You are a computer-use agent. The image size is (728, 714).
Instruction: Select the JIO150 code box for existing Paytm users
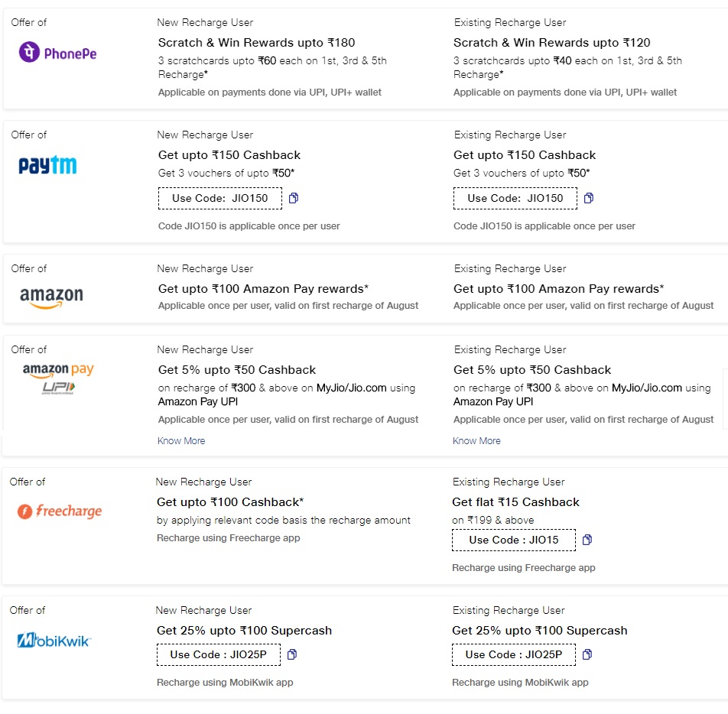click(515, 199)
